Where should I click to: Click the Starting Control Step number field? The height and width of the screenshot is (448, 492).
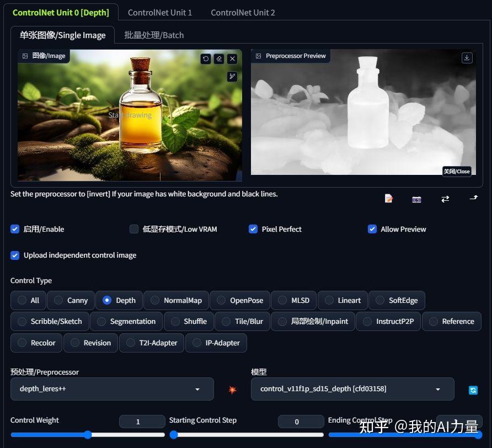[x=301, y=422]
